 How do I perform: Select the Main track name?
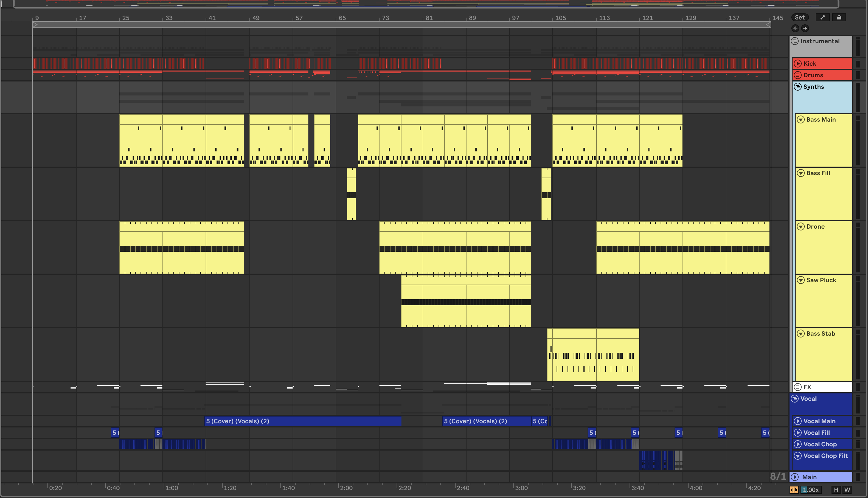[x=809, y=477]
